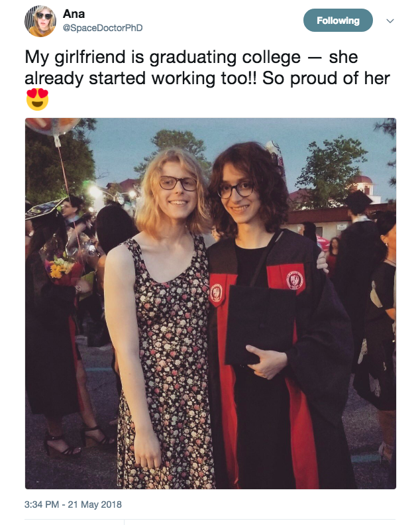This screenshot has width=420, height=525.
Task: Click the balloon in the photo corner
Action: 53,127
